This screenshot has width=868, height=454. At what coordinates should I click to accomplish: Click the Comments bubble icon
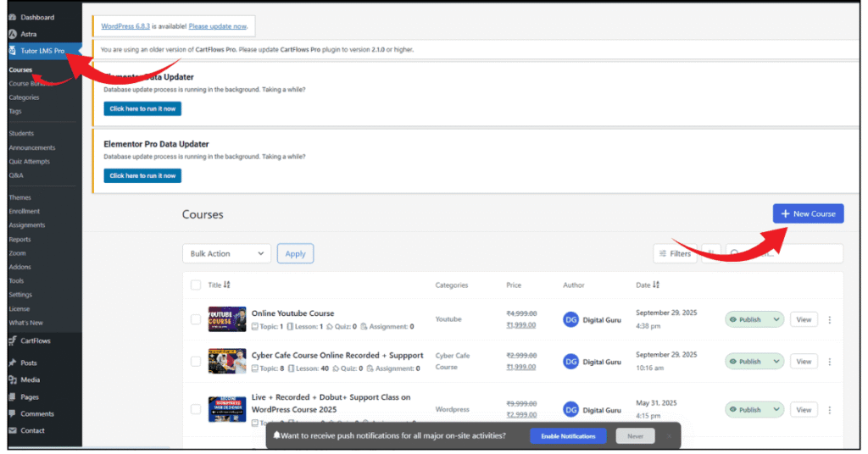[x=12, y=414]
